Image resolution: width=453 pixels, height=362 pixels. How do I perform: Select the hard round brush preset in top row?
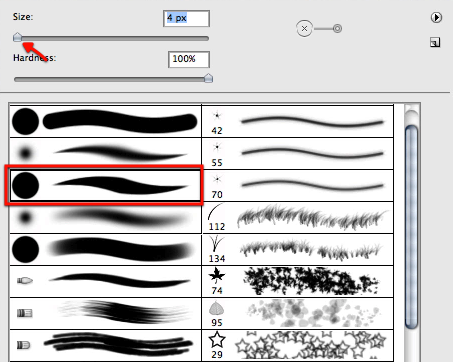[x=105, y=121]
